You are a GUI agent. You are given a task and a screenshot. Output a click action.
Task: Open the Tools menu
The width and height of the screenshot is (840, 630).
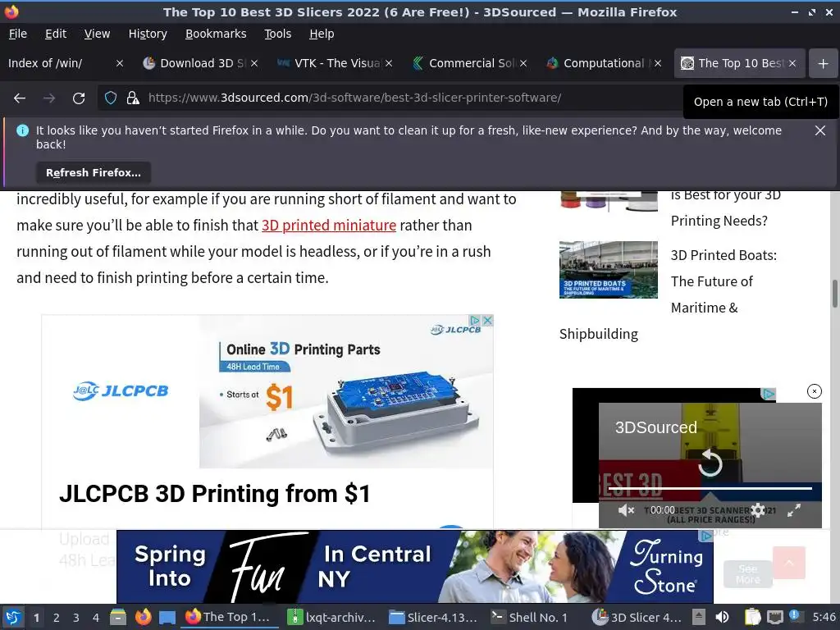(277, 34)
